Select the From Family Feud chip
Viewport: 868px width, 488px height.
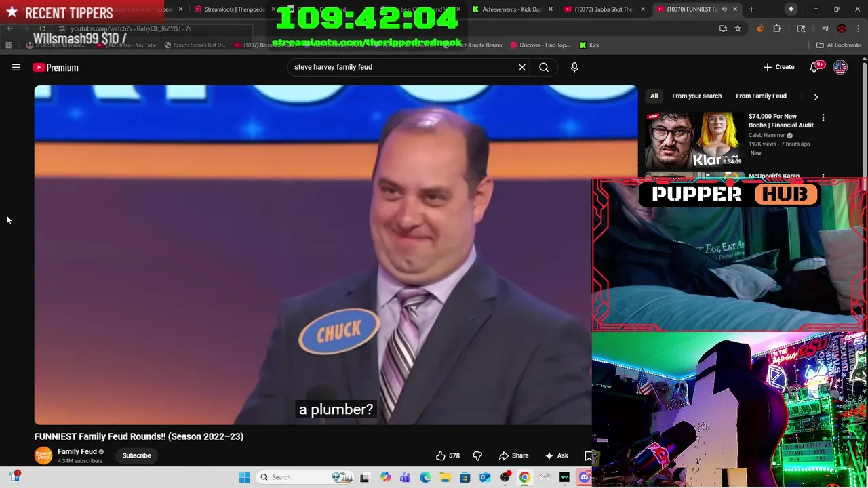(761, 96)
